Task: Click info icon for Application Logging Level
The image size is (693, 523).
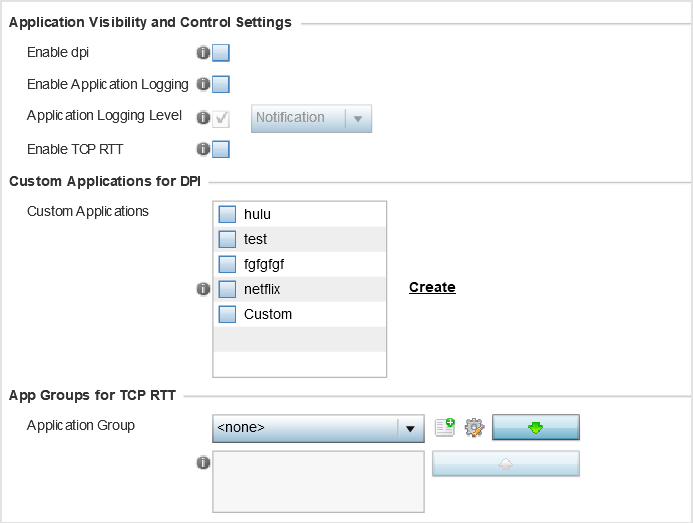Action: [203, 118]
